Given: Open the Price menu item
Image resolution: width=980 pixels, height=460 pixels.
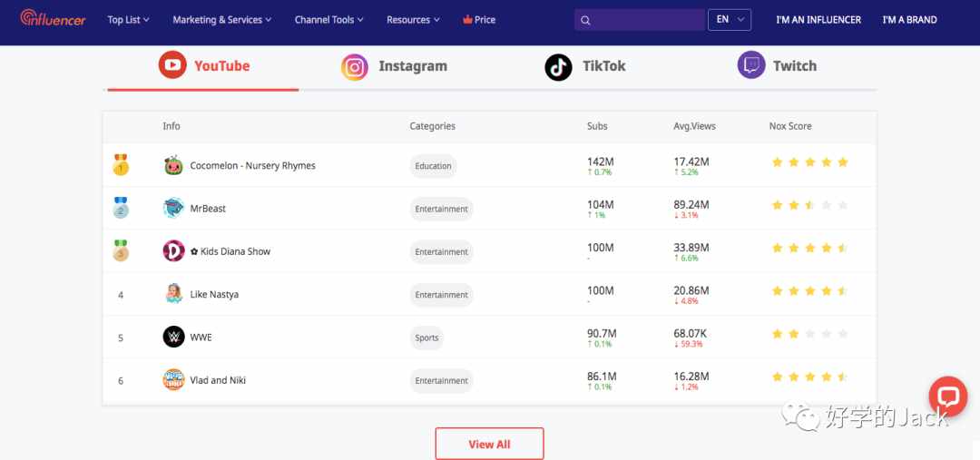Looking at the screenshot, I should (479, 20).
